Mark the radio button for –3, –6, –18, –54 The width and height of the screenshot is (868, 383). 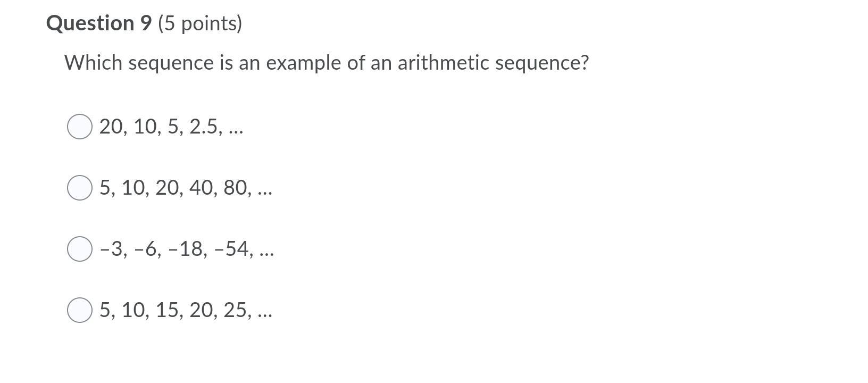point(80,249)
